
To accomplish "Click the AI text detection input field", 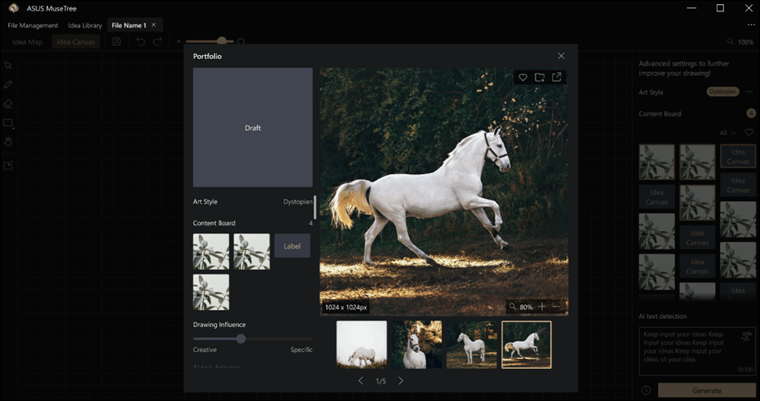I will (697, 352).
